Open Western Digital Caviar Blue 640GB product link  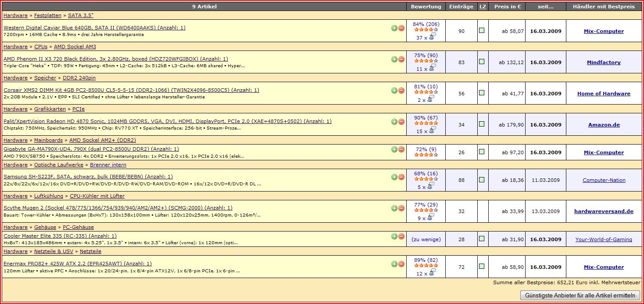[x=94, y=28]
